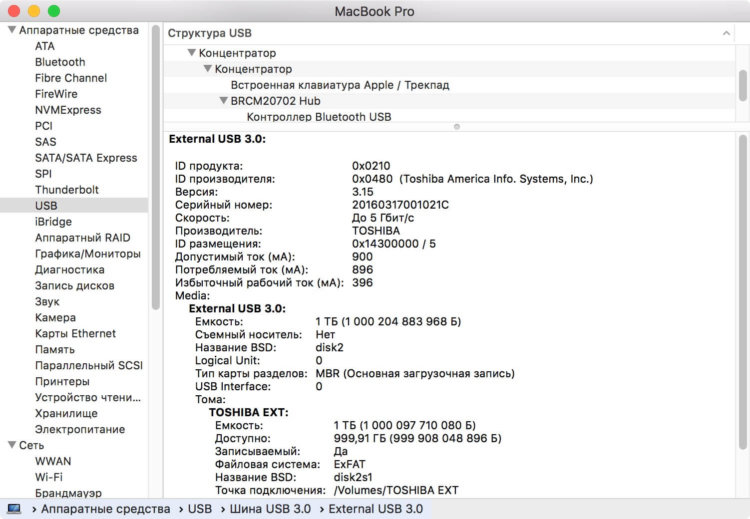Screen dimensions: 750x519
Task: Open the NVMExpress hardware category
Action: 67,110
